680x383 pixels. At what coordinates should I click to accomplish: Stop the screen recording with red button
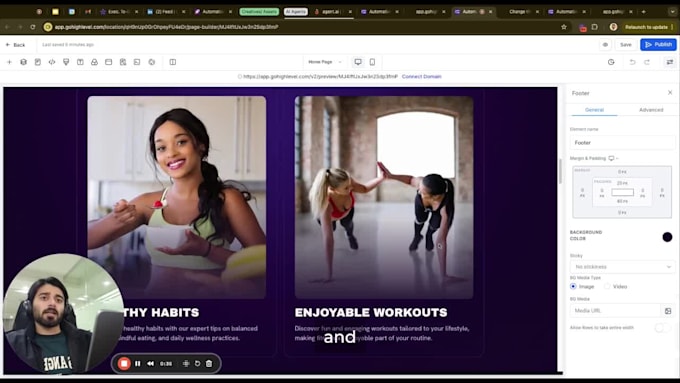click(x=124, y=363)
